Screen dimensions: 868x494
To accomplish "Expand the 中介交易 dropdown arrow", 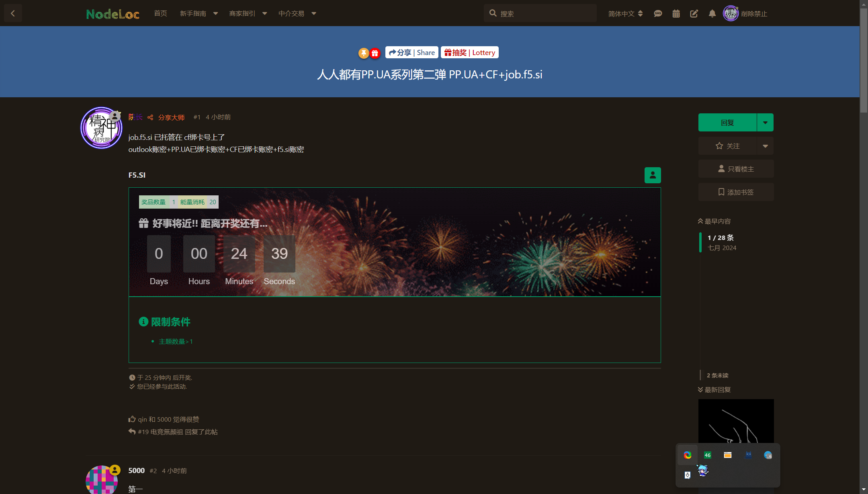I will pos(314,13).
